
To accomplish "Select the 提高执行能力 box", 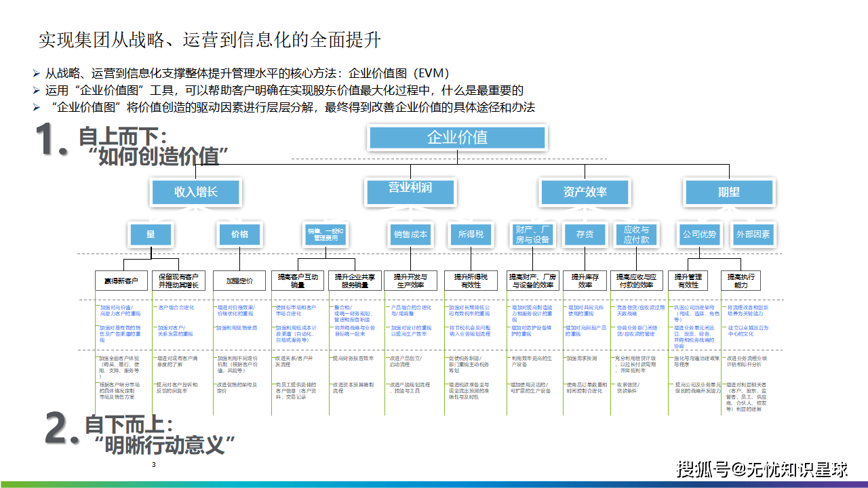I will (x=741, y=281).
